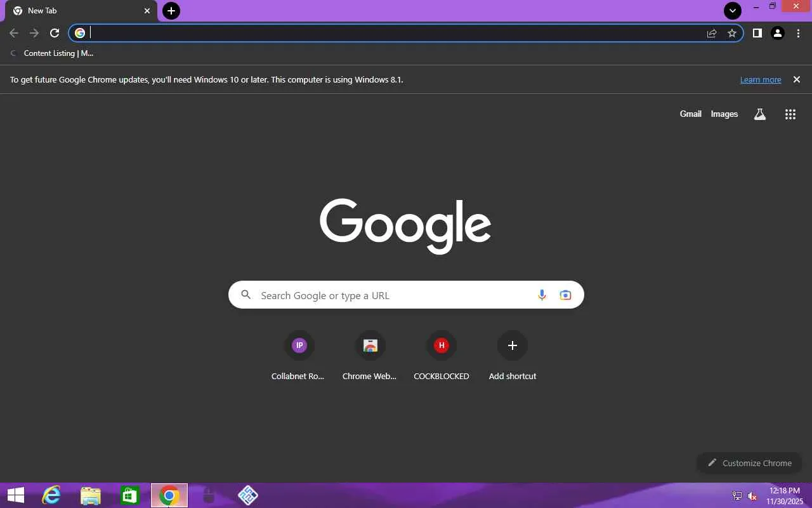The width and height of the screenshot is (812, 508).
Task: Restore down the Chrome window
Action: coord(773,7)
